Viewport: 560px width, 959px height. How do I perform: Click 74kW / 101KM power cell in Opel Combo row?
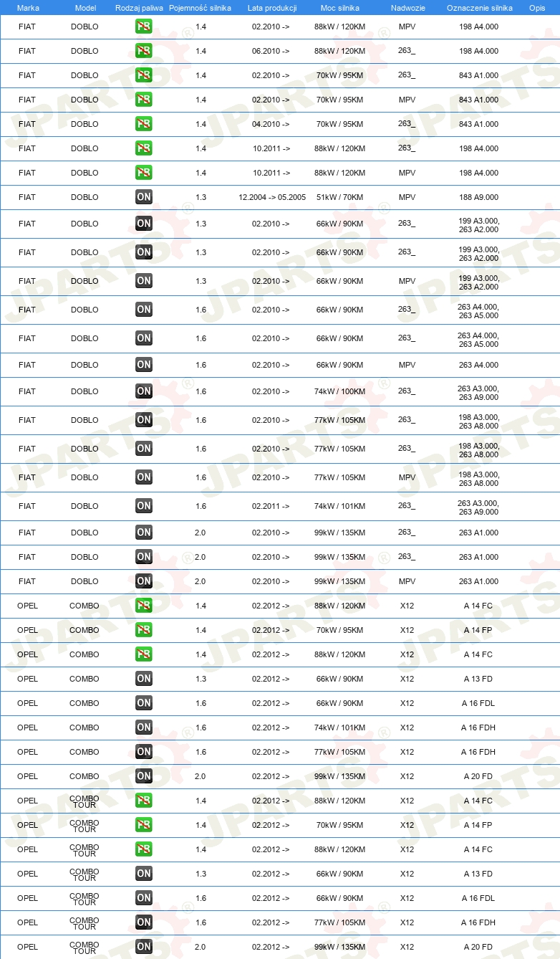pos(340,727)
